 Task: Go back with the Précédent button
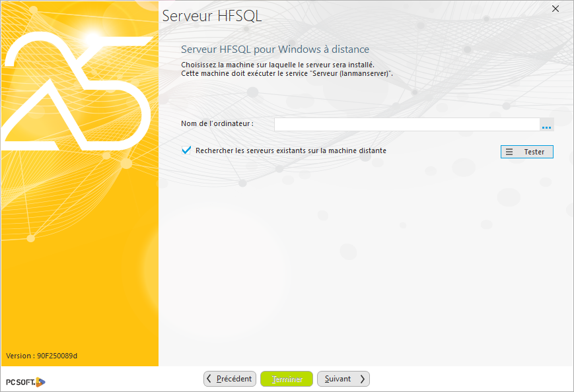(x=229, y=379)
